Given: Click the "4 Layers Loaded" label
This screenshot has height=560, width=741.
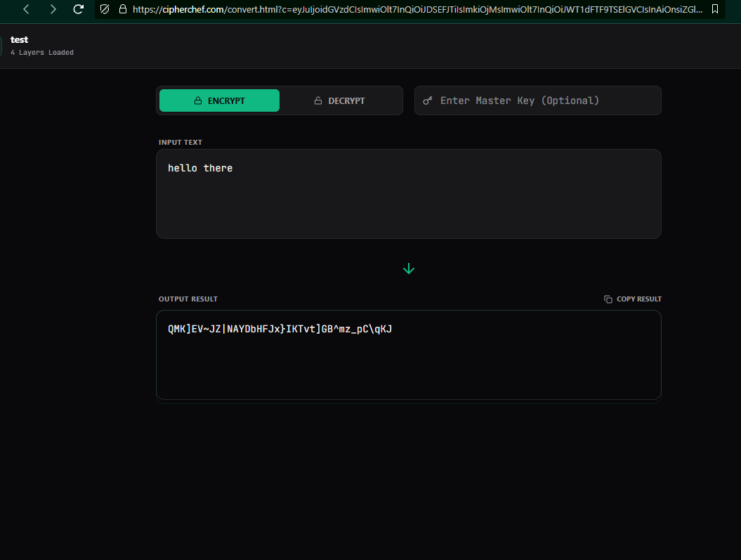Looking at the screenshot, I should tap(41, 52).
